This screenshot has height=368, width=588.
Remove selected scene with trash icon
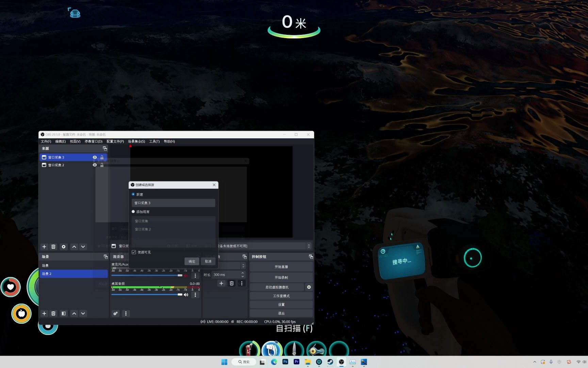tap(53, 313)
